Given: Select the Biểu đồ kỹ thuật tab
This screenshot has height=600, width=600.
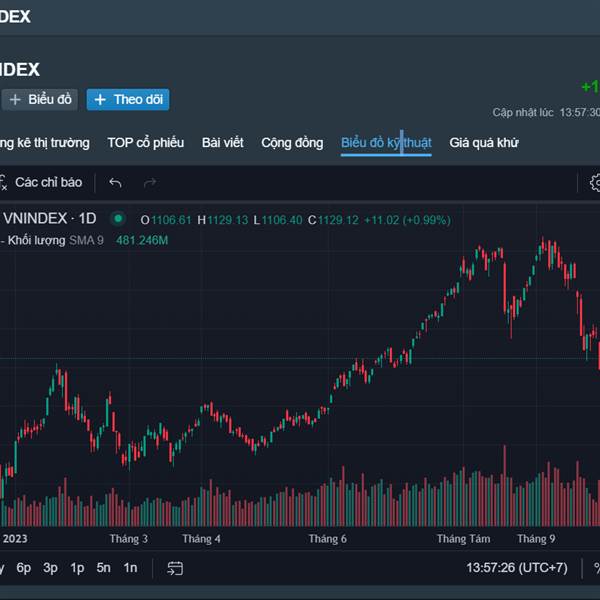Looking at the screenshot, I should [386, 143].
